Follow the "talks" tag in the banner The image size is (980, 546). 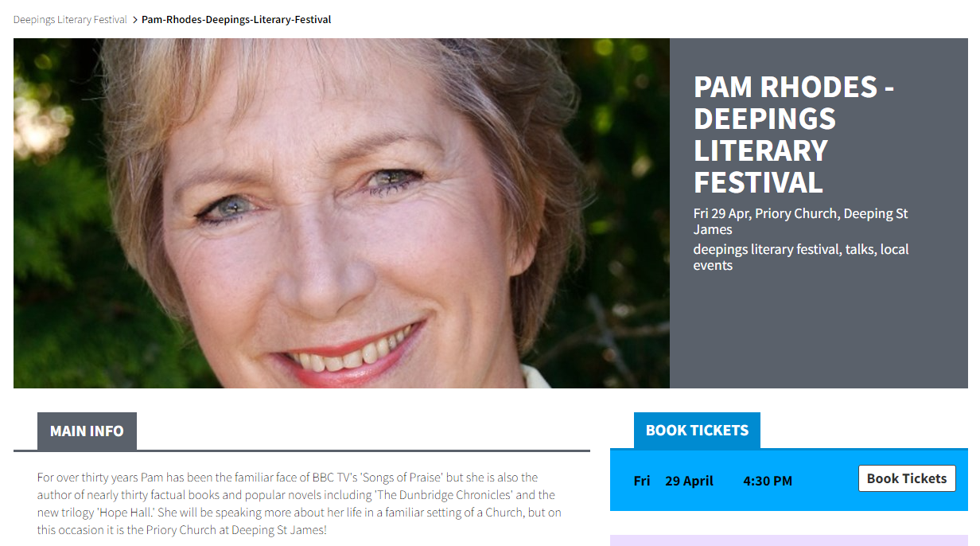click(859, 249)
